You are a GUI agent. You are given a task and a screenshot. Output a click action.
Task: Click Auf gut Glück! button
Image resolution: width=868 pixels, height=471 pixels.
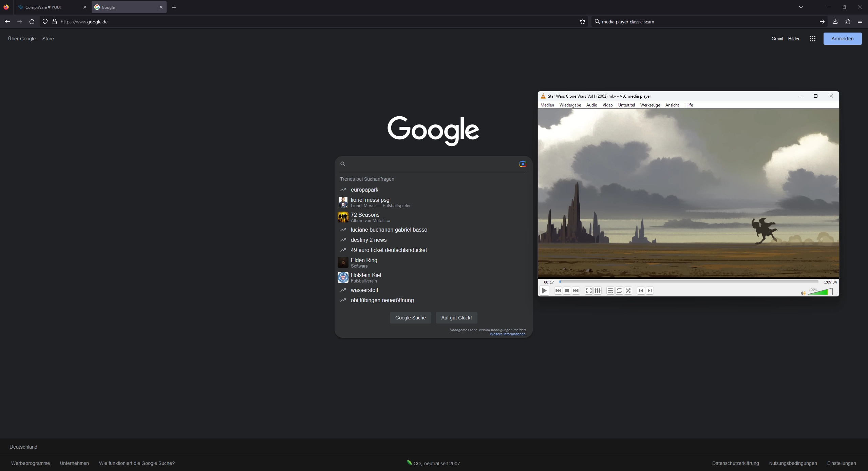[x=456, y=318]
